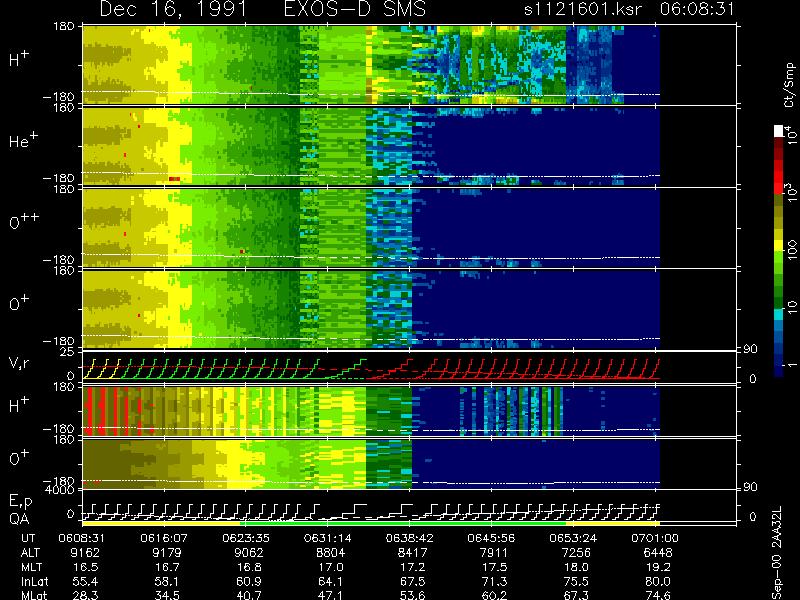Screen dimensions: 800x600
Task: Click the white top swatch of the color bar
Action: coord(779,131)
